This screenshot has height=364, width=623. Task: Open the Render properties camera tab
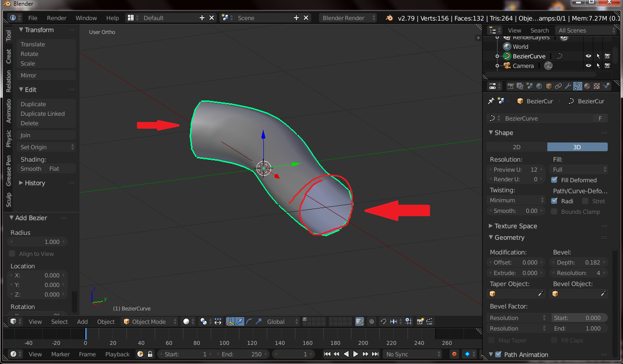coord(510,86)
